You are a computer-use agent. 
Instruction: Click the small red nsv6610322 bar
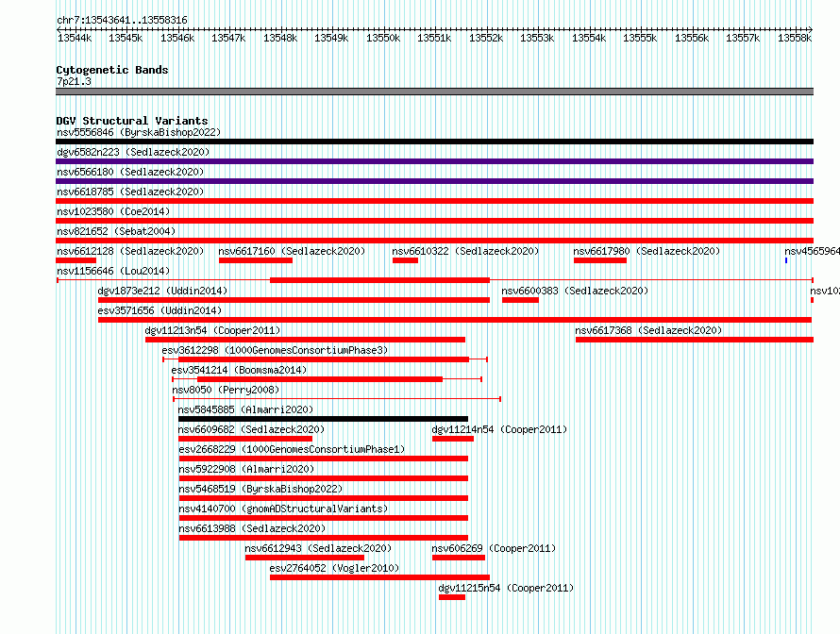pyautogui.click(x=405, y=260)
